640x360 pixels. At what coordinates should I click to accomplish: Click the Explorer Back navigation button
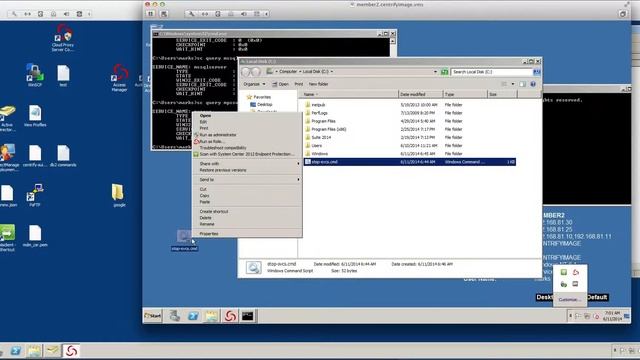[246, 72]
